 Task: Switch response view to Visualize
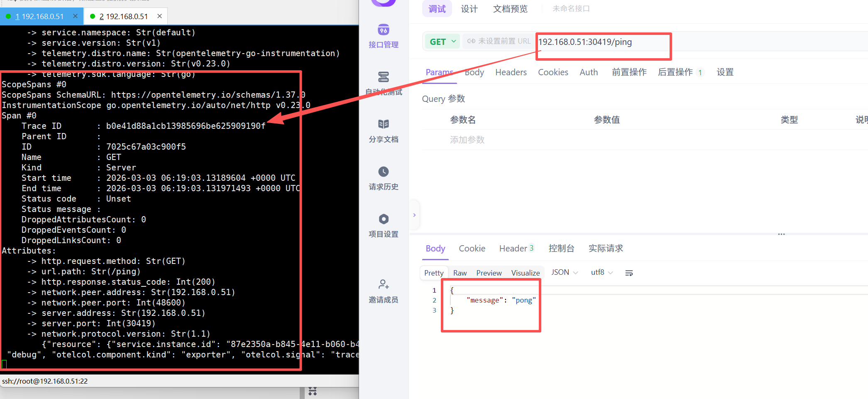tap(526, 273)
